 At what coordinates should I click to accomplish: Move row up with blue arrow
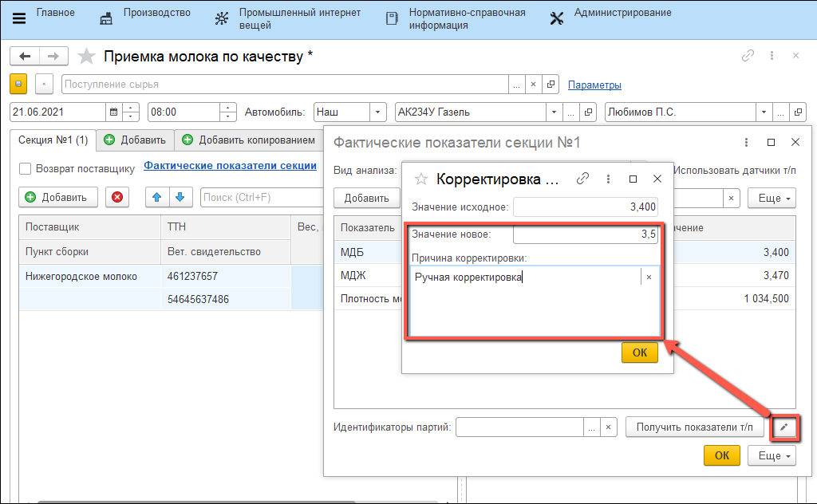(157, 197)
